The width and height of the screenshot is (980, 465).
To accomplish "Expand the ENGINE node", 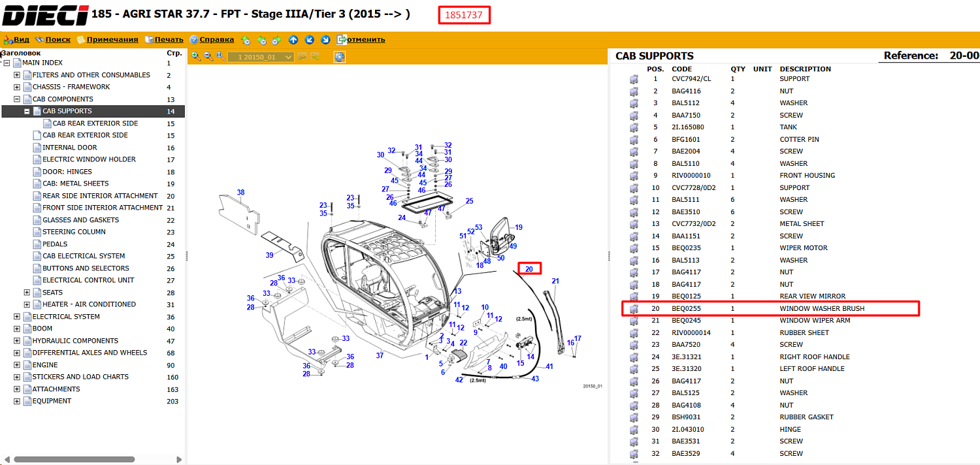I will [x=17, y=365].
